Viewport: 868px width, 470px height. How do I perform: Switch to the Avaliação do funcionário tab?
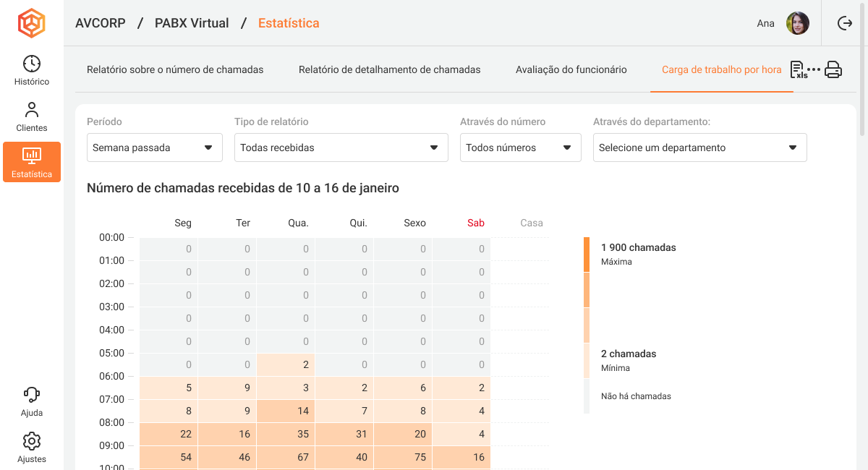coord(571,70)
